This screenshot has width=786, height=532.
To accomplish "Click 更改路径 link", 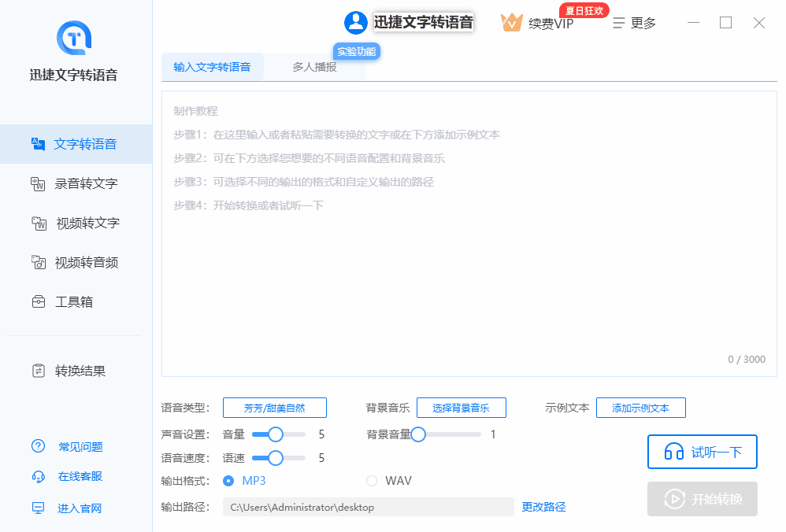I will tap(543, 507).
